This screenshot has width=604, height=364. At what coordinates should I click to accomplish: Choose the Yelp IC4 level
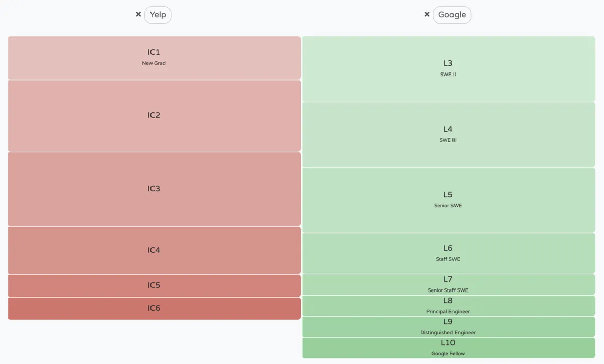[x=154, y=250]
